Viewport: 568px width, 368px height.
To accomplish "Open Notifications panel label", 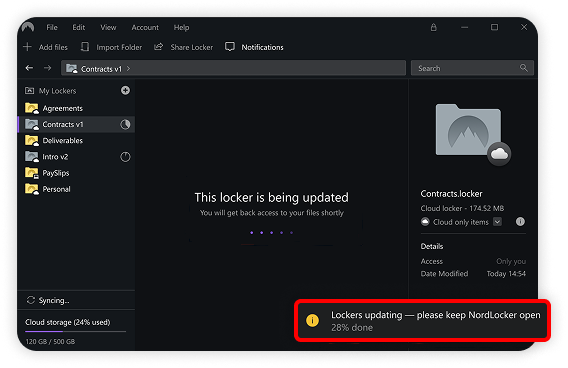I will point(262,47).
